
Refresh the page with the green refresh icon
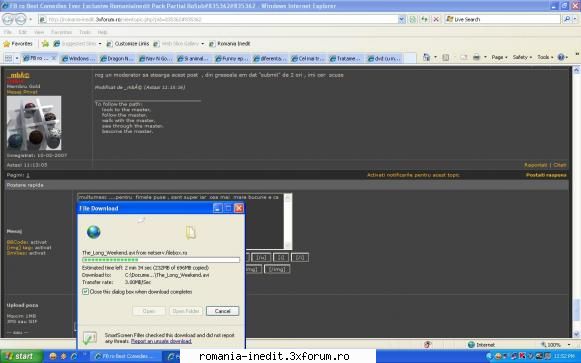pyautogui.click(x=424, y=19)
